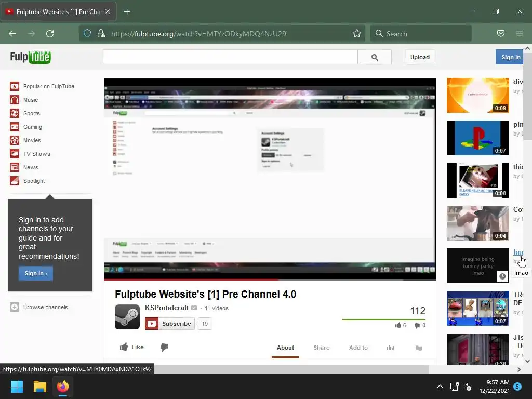Open the FulpTube logo home link
This screenshot has width=532, height=399.
30,57
